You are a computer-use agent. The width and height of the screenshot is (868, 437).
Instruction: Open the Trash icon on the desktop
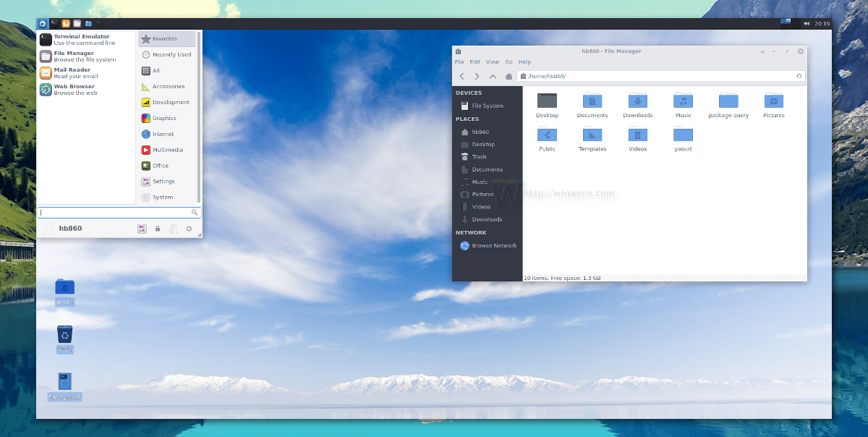[64, 335]
